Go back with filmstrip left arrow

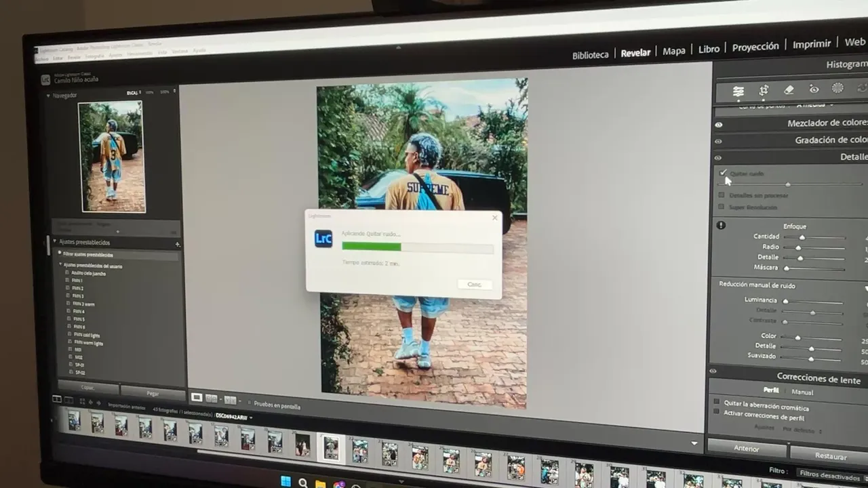click(x=90, y=403)
